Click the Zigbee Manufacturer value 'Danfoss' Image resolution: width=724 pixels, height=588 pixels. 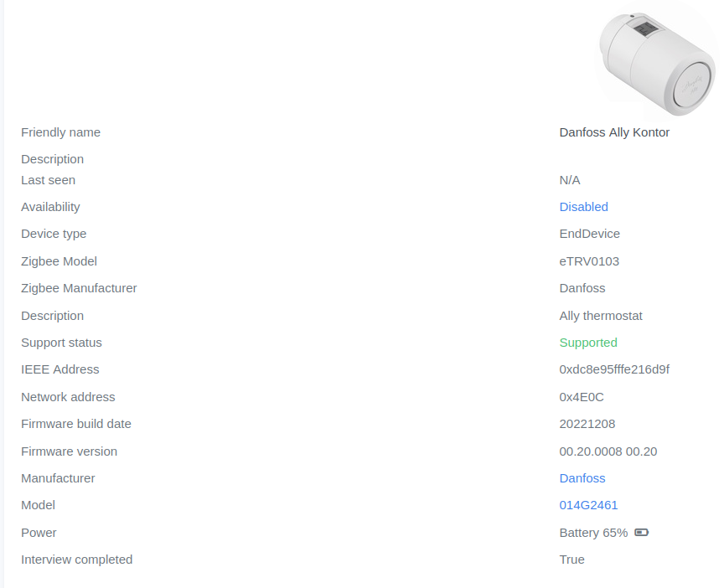(582, 288)
